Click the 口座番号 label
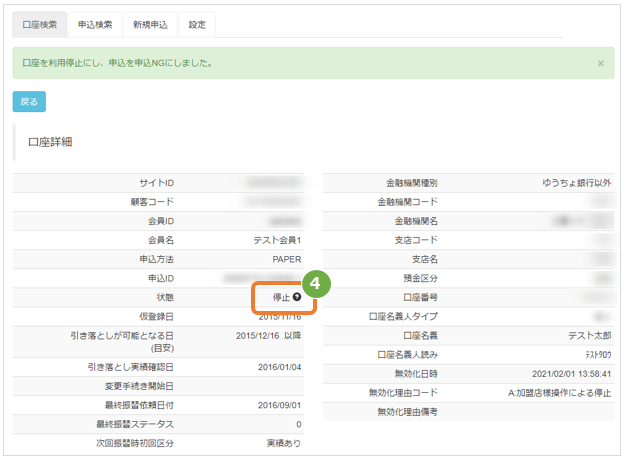This screenshot has width=624, height=459. tap(420, 297)
